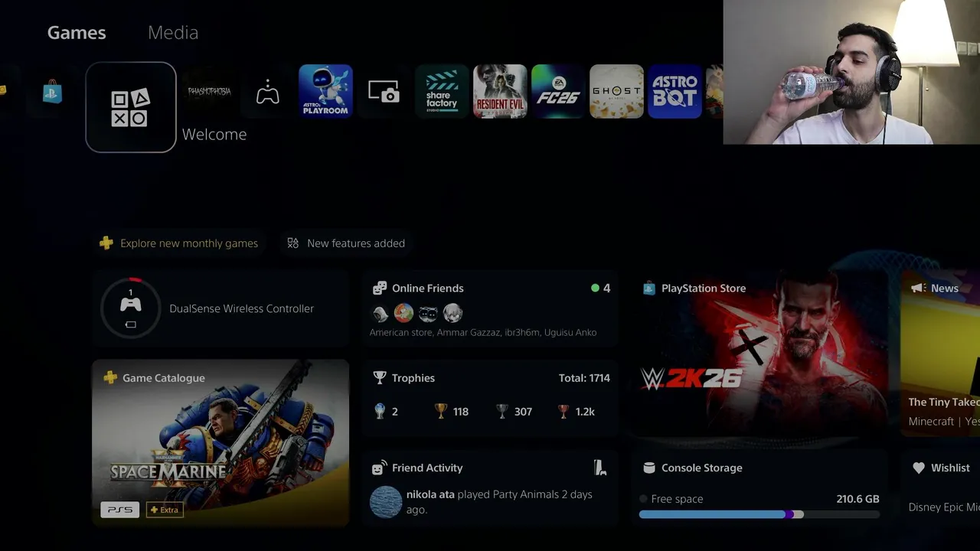Select the bronze trophy count 1.2k
Viewport: 980px width, 551px height.
(x=576, y=412)
